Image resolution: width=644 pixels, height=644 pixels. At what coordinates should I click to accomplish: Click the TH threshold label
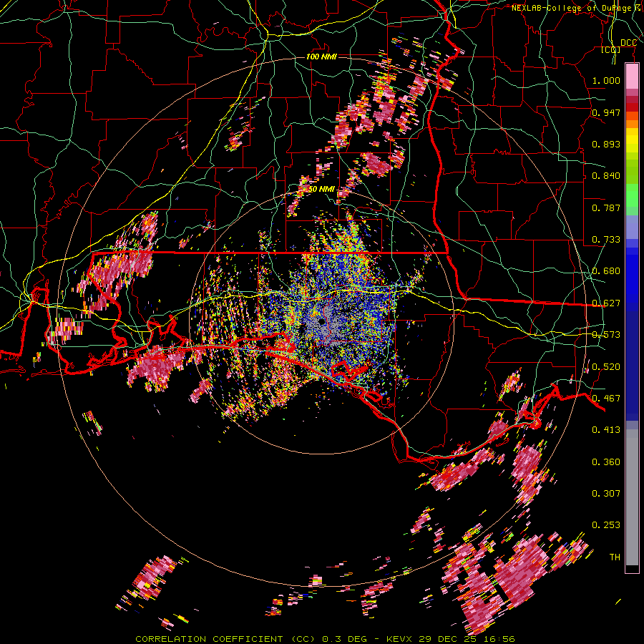coord(615,557)
